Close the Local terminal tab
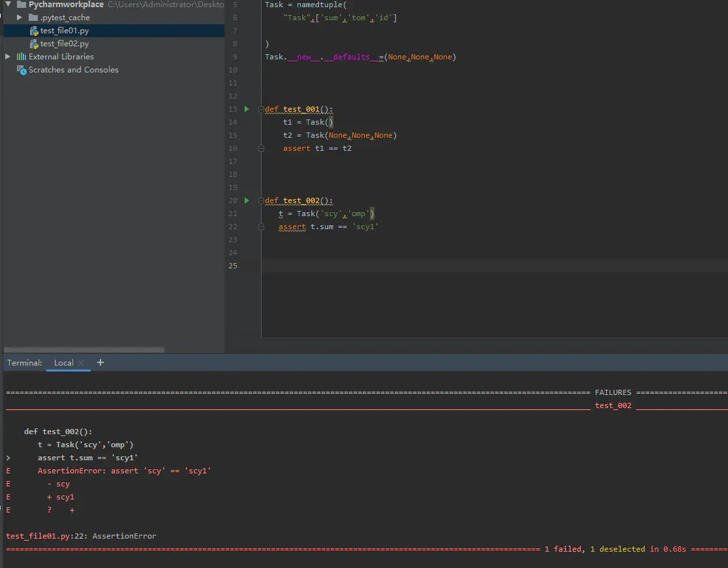Image resolution: width=728 pixels, height=568 pixels. point(82,363)
